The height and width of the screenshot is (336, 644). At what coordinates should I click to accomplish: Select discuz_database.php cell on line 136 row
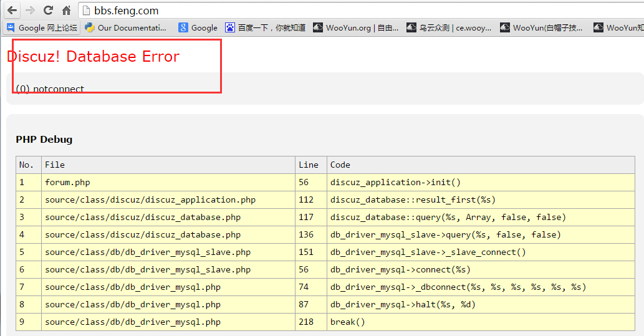[168, 234]
